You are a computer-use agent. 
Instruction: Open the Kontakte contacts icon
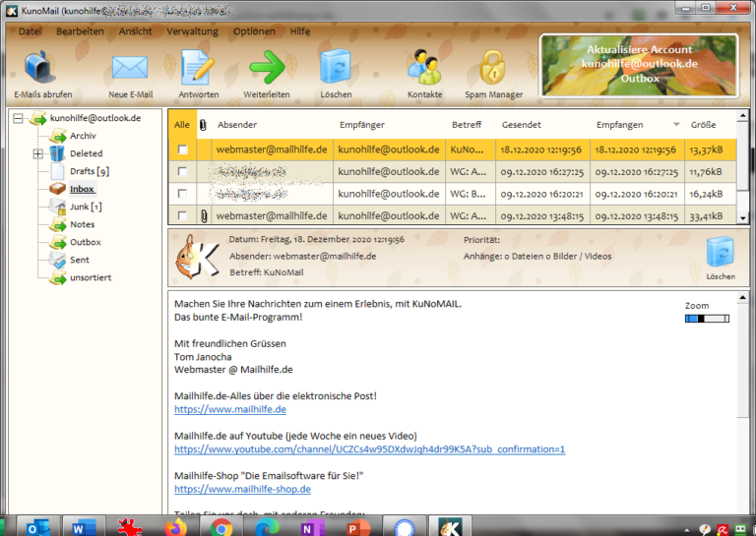(424, 69)
